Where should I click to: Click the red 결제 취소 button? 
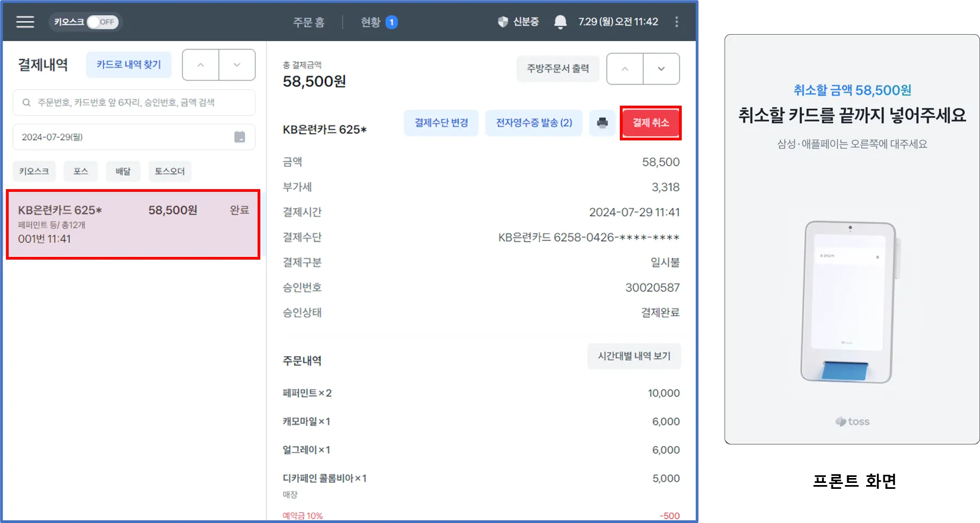point(651,123)
